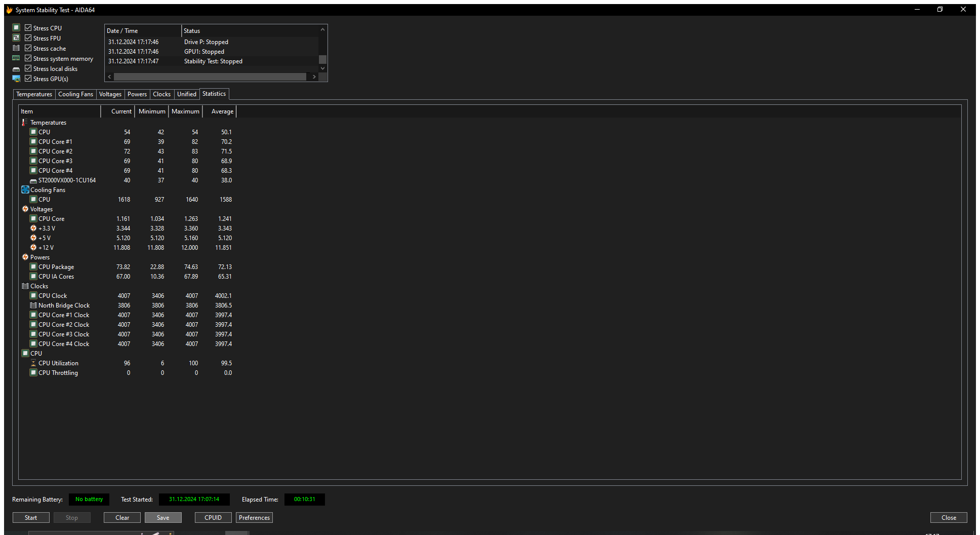Click the CPU Core #1 temperature icon

(x=33, y=141)
